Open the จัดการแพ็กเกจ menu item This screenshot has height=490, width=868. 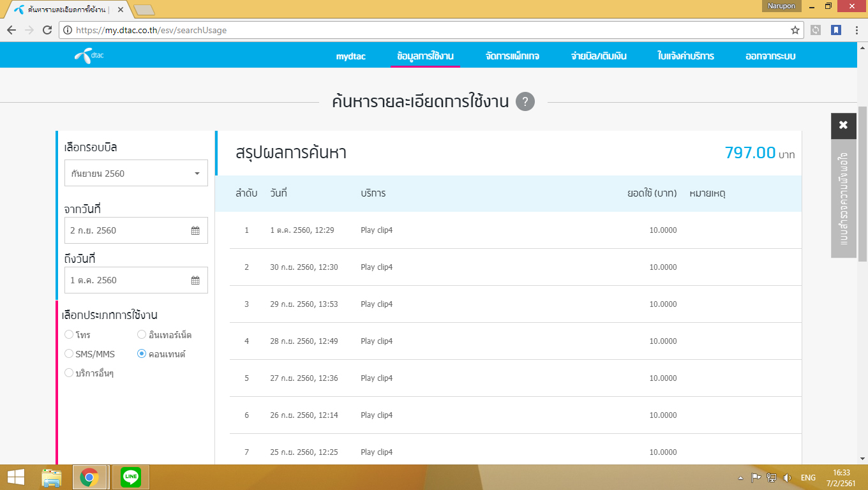click(x=512, y=56)
